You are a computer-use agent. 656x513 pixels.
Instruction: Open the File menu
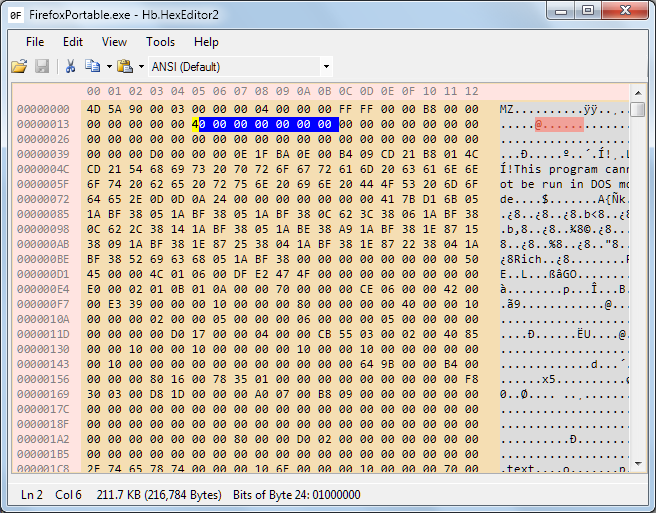(x=35, y=42)
